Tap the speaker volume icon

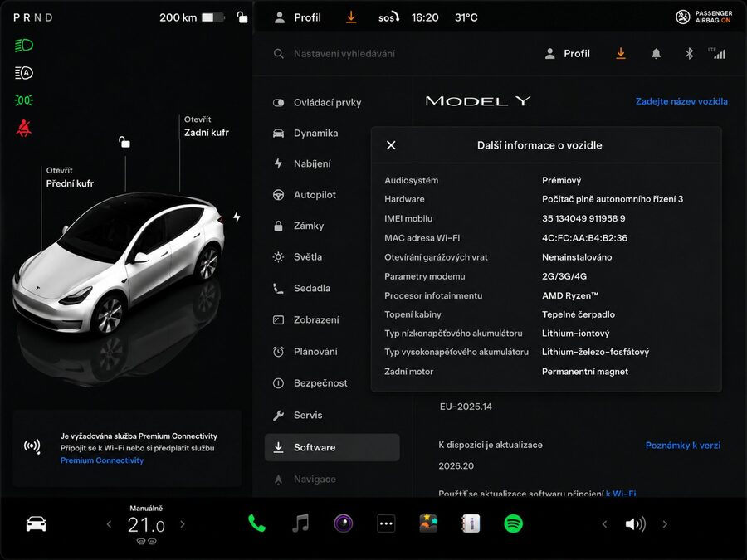[635, 524]
